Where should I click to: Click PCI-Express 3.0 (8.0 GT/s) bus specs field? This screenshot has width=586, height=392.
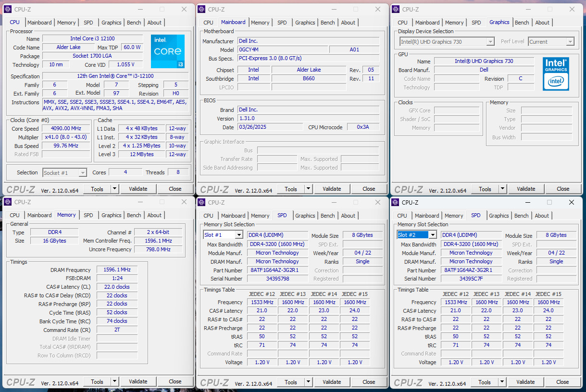coord(308,58)
